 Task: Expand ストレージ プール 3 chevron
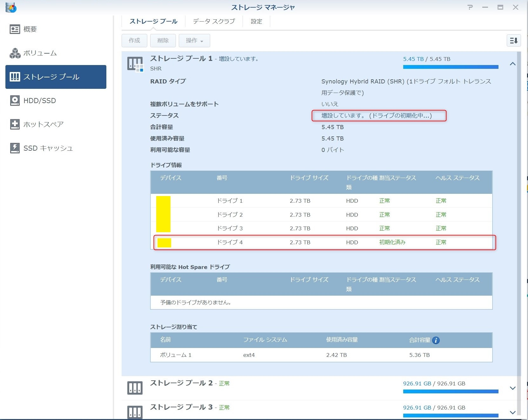pos(512,412)
